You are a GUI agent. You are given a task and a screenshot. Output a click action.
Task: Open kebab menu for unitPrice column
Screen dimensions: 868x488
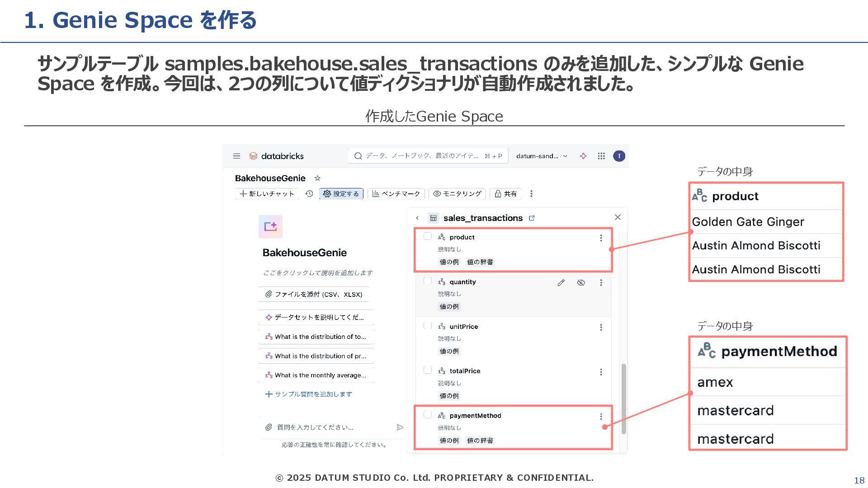pyautogui.click(x=601, y=327)
